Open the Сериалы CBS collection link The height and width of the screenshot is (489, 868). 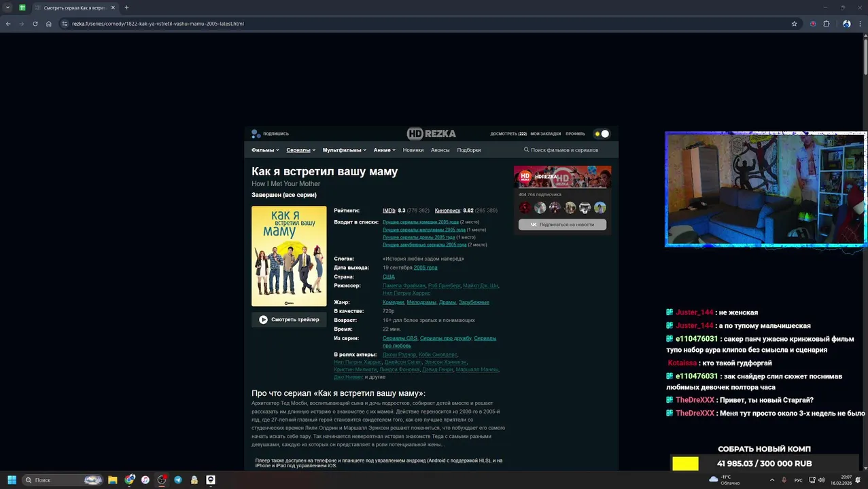coord(400,338)
